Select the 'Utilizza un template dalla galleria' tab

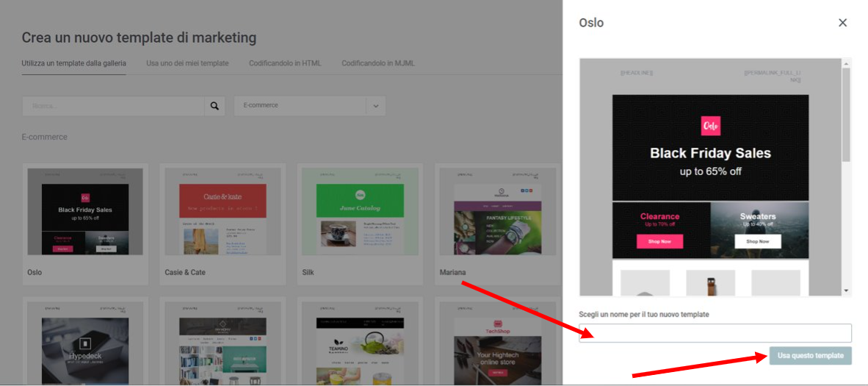pyautogui.click(x=73, y=63)
